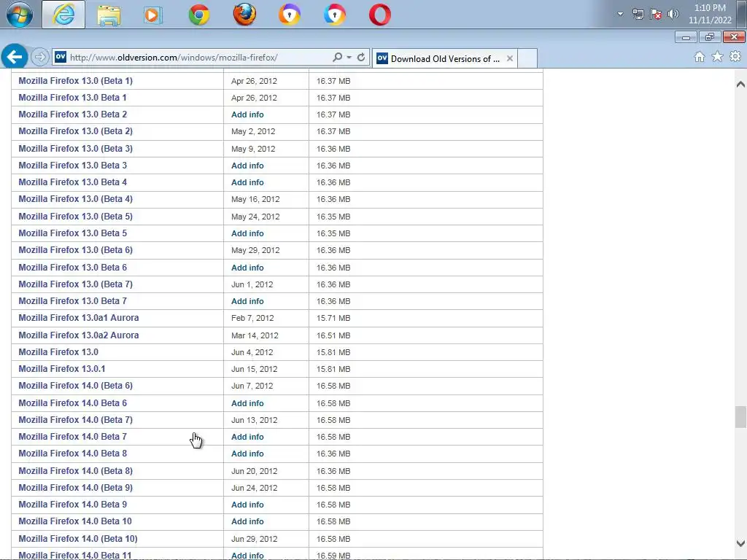Viewport: 747px width, 560px height.
Task: Click the forward navigation arrow
Action: tap(40, 57)
